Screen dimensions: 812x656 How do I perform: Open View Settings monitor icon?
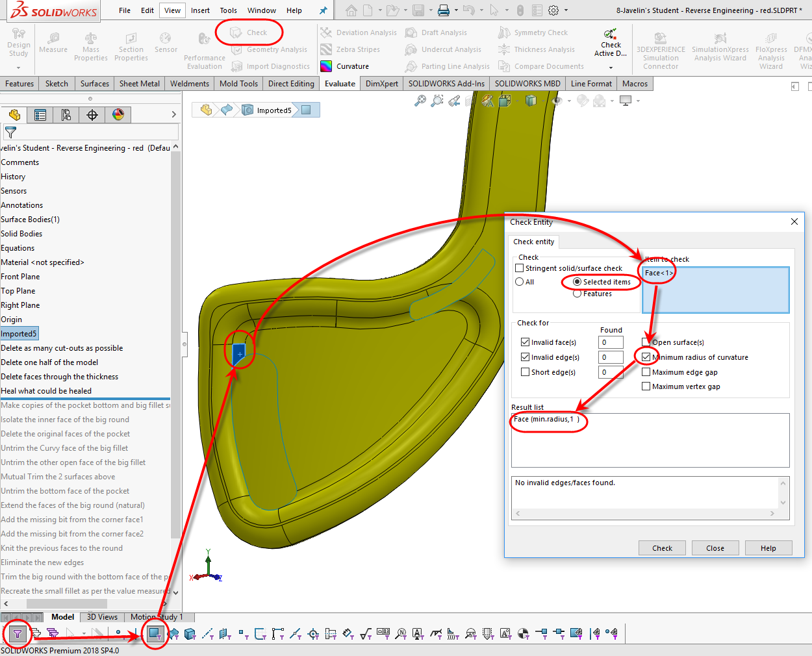coord(626,101)
